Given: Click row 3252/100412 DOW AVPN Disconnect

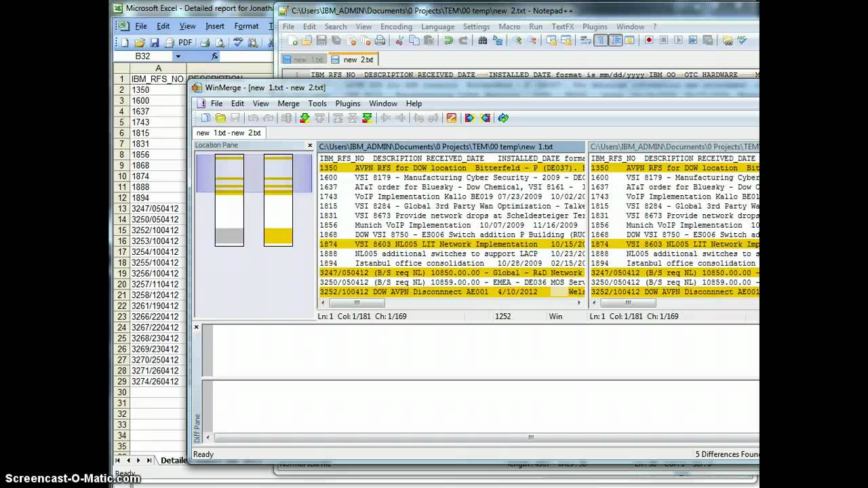Looking at the screenshot, I should (x=451, y=291).
